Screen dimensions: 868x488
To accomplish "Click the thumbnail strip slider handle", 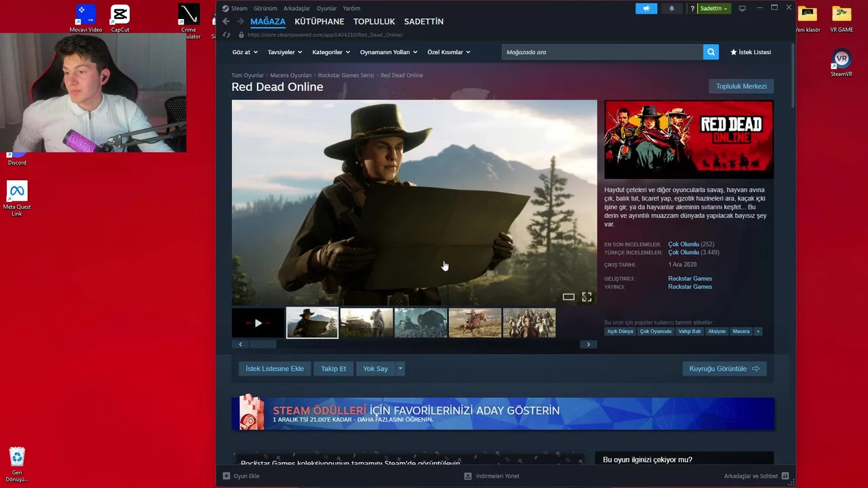I will (262, 344).
